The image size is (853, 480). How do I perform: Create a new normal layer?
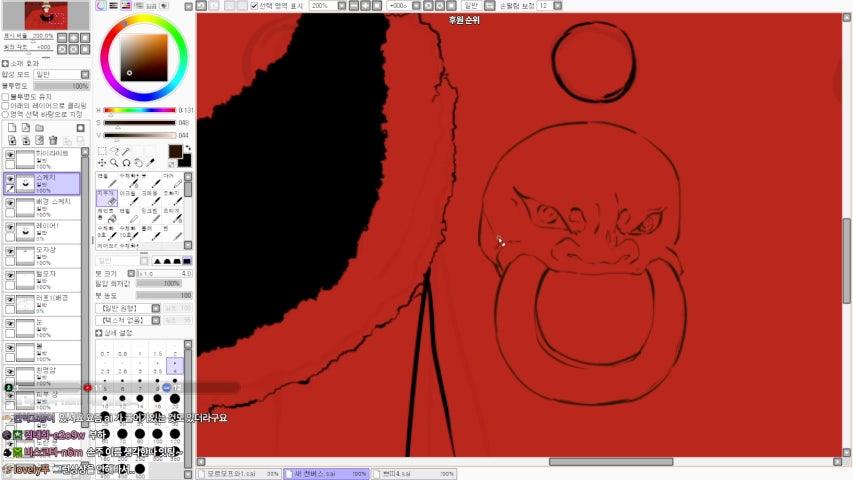pos(12,128)
